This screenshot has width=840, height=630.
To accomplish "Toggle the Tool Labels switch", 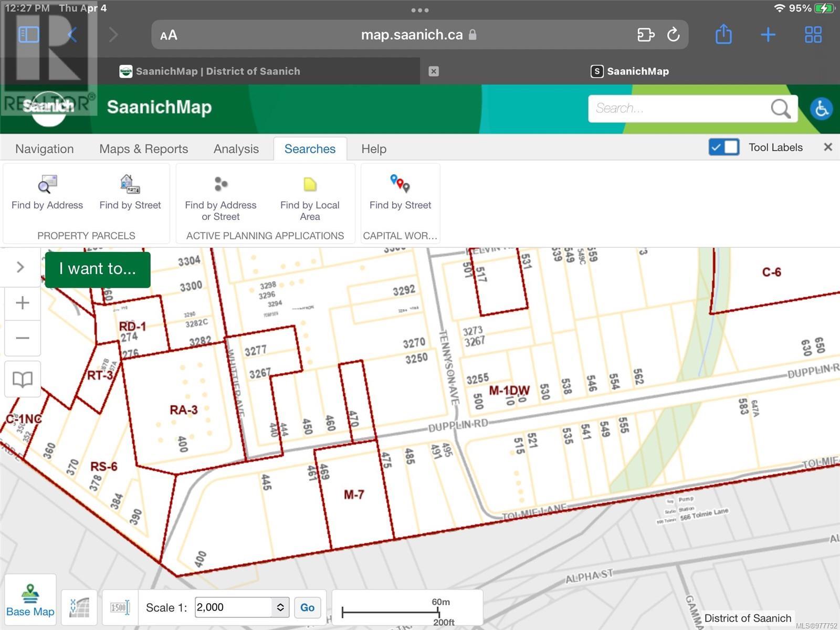I will 724,148.
